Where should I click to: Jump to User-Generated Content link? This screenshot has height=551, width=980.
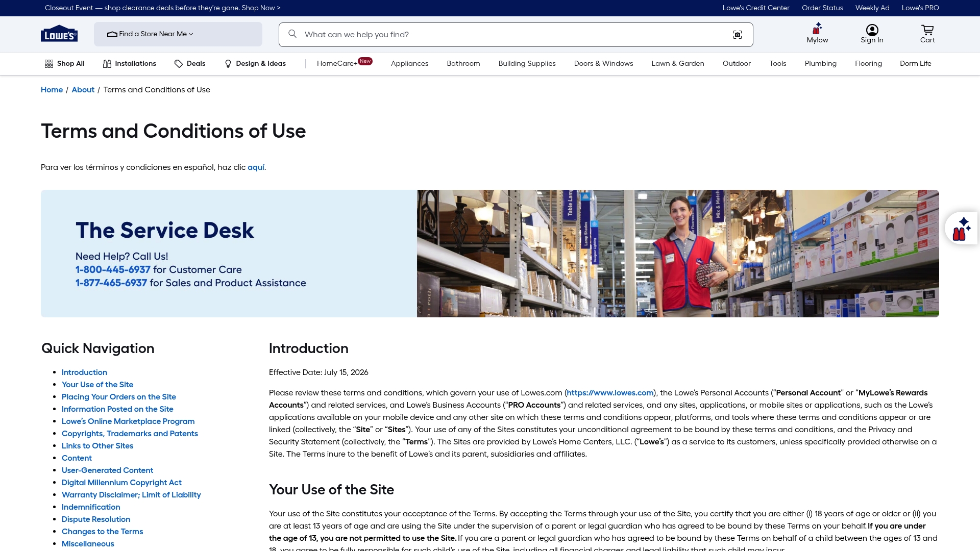(x=107, y=470)
